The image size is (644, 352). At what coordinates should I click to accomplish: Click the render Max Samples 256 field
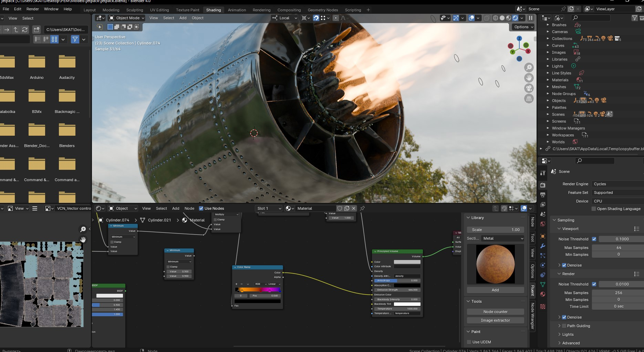click(x=619, y=293)
